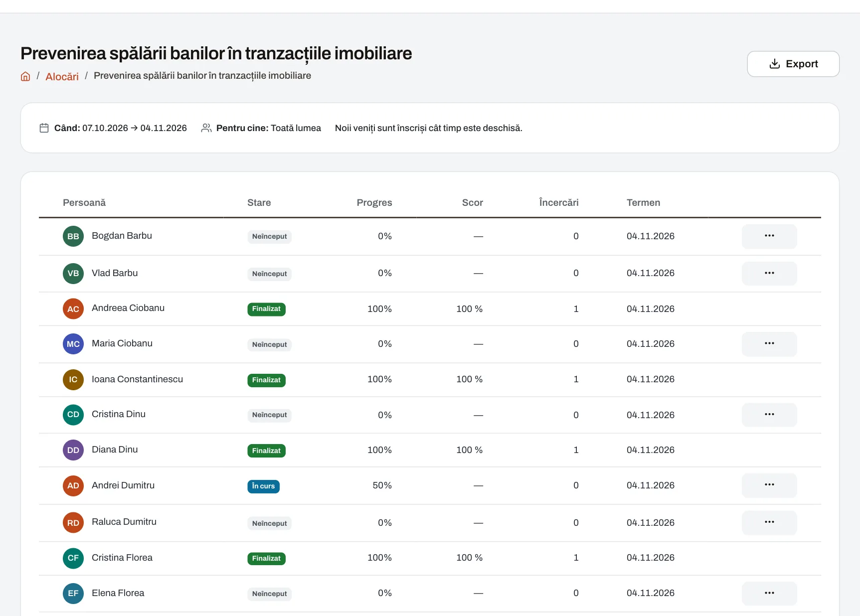Click Finalizat badge for Cristina Florea
The width and height of the screenshot is (860, 616).
tap(266, 559)
